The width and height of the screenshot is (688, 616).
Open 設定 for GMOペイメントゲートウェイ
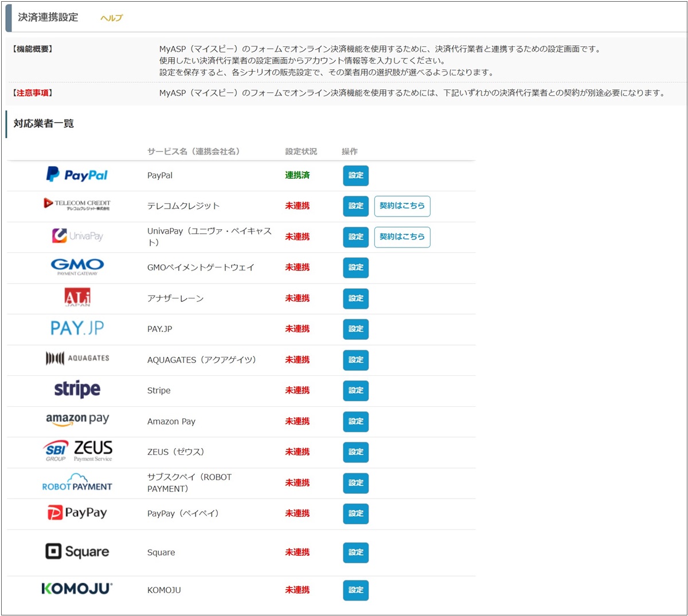pyautogui.click(x=355, y=268)
